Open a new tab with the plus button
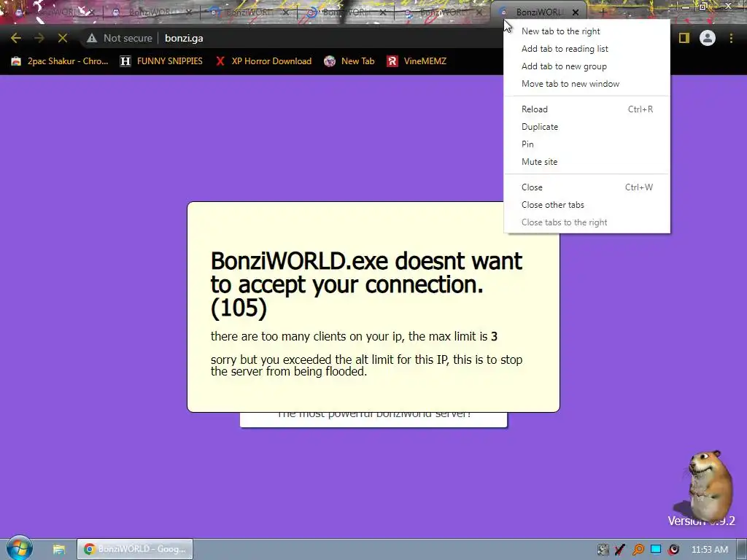 click(603, 12)
